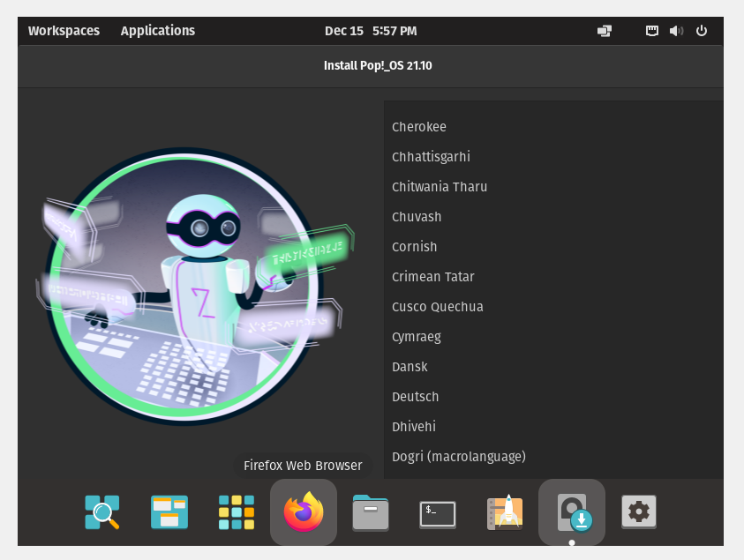Select Cusco Quechua language
Viewport: 744px width, 560px height.
[x=553, y=307]
